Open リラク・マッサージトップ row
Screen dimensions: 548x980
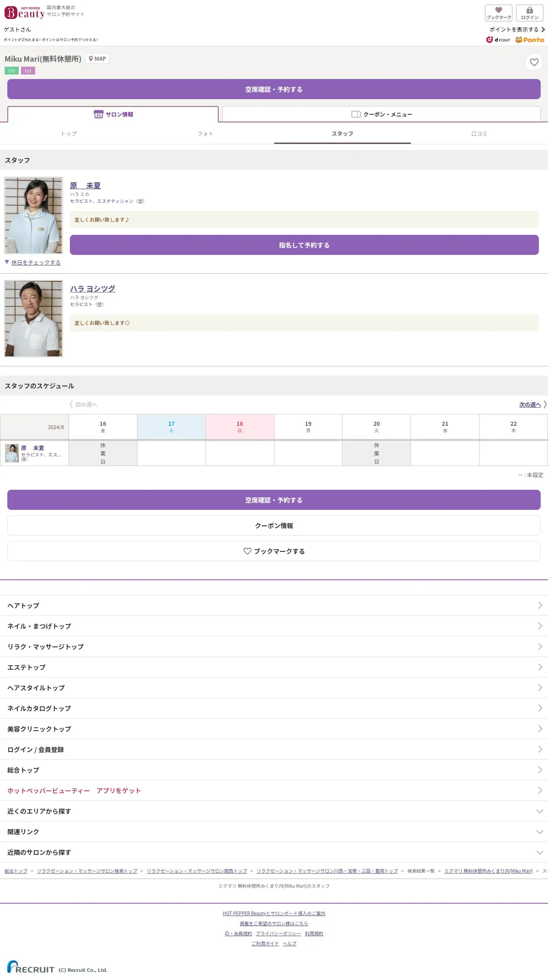(x=274, y=646)
